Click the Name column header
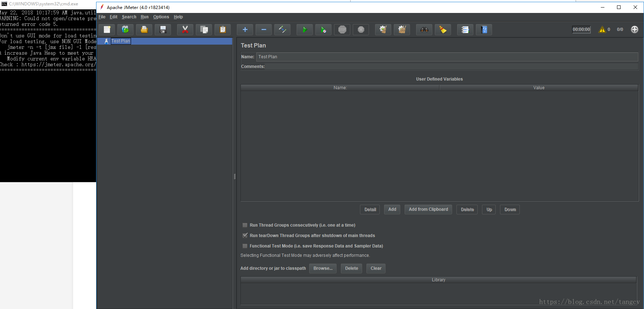644x309 pixels. pyautogui.click(x=340, y=88)
